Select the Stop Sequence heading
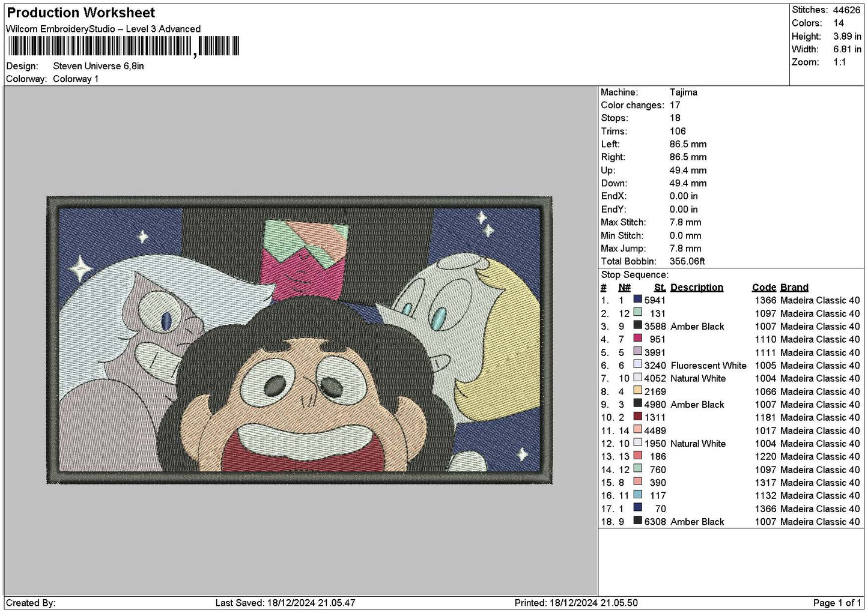This screenshot has height=613, width=868. point(634,274)
